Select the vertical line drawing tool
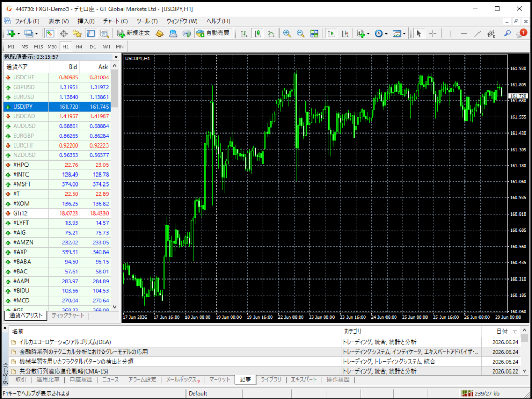Image resolution: width=532 pixels, height=399 pixels. pos(450,33)
